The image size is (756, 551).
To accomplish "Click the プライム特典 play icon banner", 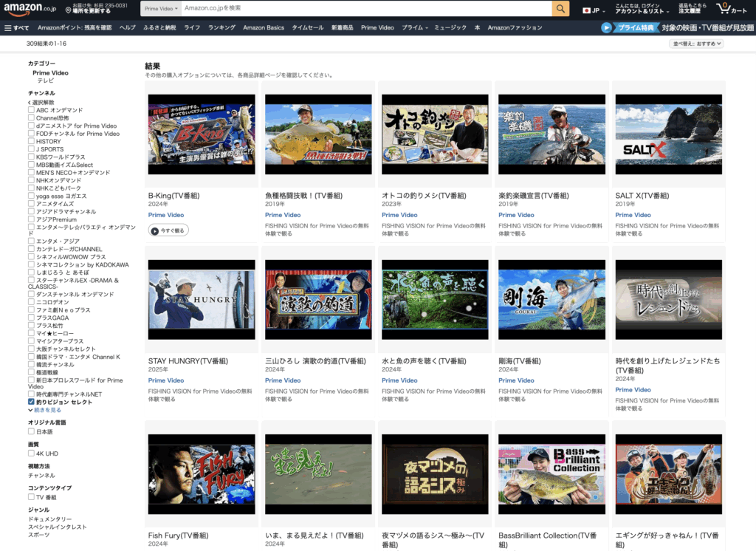I will tap(607, 27).
